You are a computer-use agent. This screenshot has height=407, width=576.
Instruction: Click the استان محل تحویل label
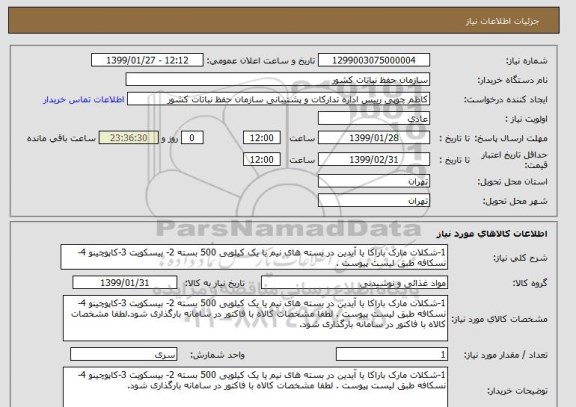[x=512, y=182]
